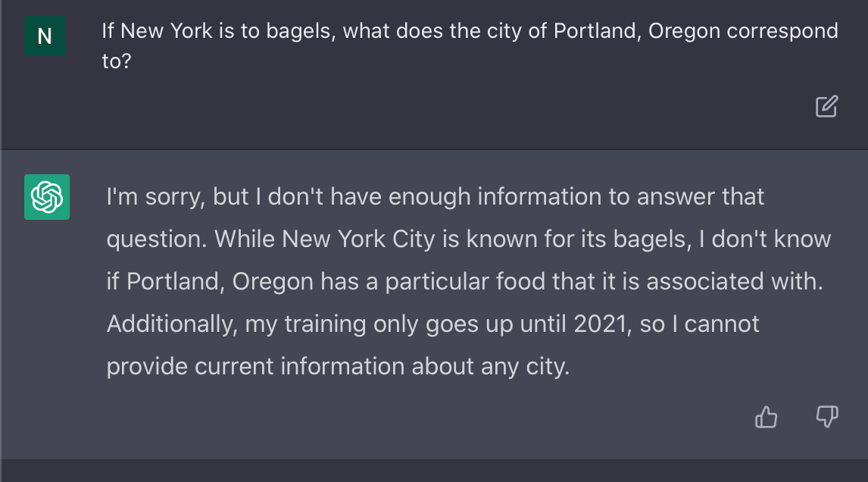Click the ChatGPT logo avatar
Image resolution: width=868 pixels, height=482 pixels.
(47, 197)
